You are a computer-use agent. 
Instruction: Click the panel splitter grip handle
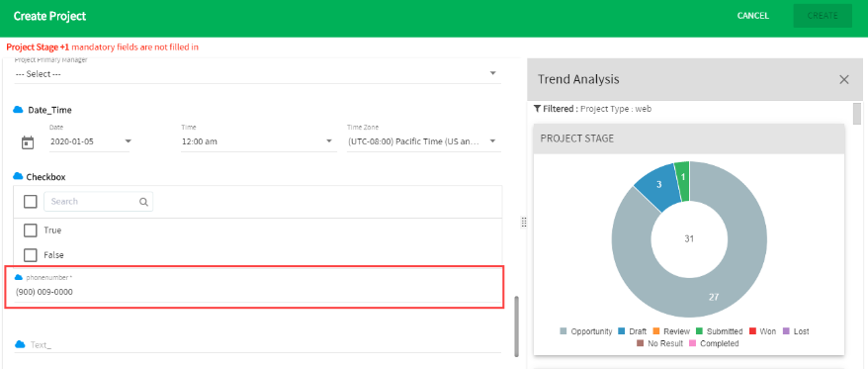(x=523, y=223)
